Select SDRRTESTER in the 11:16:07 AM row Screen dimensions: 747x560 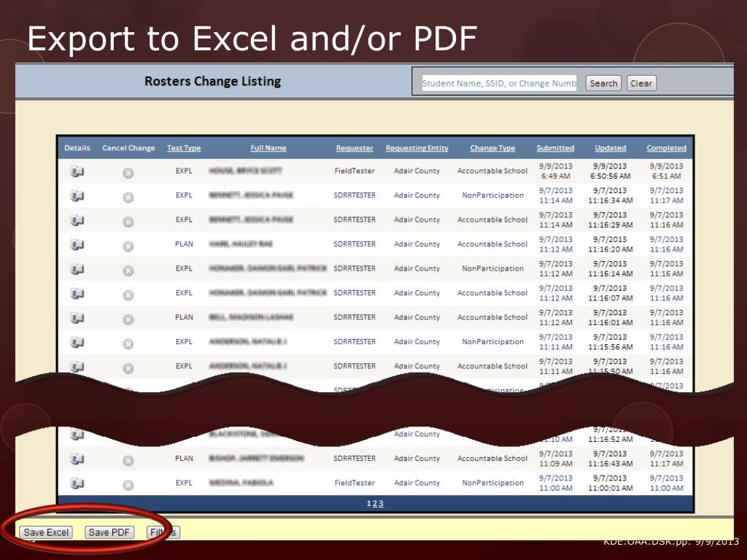click(x=355, y=293)
